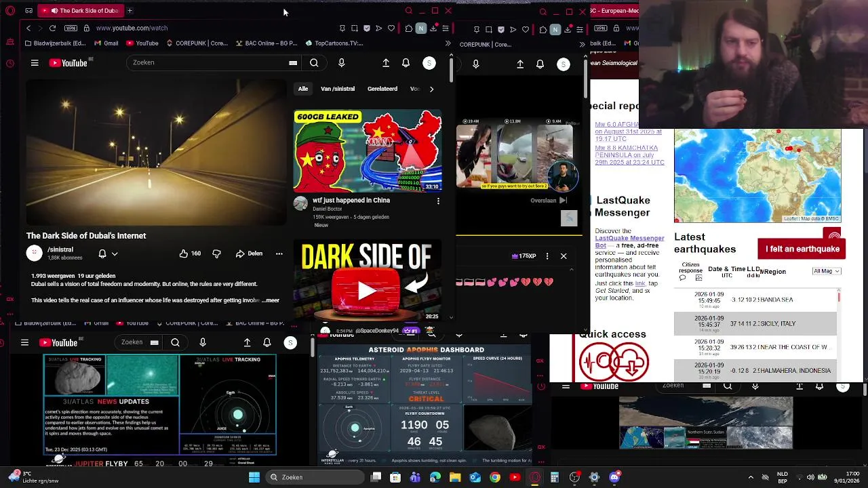Click the upload icon in the Dubai video window
Screen dimensions: 868x488
pyautogui.click(x=386, y=62)
